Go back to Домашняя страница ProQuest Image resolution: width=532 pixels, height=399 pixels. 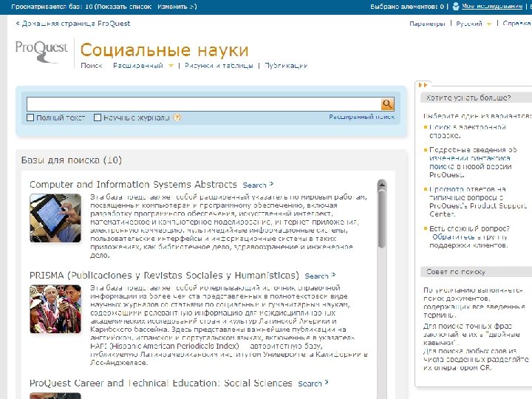(x=76, y=24)
